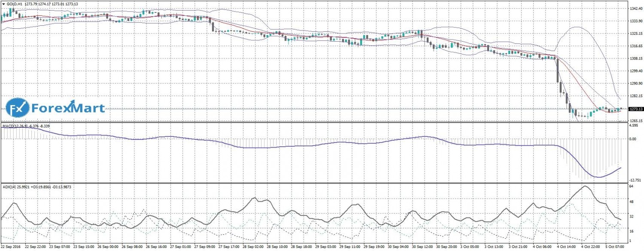Click the ADX peak near 4 Oct 22:00
This screenshot has height=251, width=644.
[585, 186]
